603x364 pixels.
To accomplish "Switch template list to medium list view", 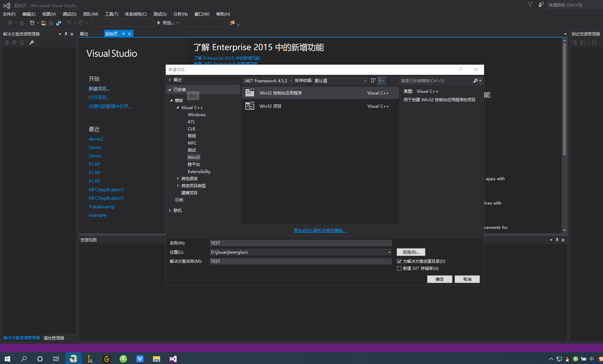I will pyautogui.click(x=382, y=81).
